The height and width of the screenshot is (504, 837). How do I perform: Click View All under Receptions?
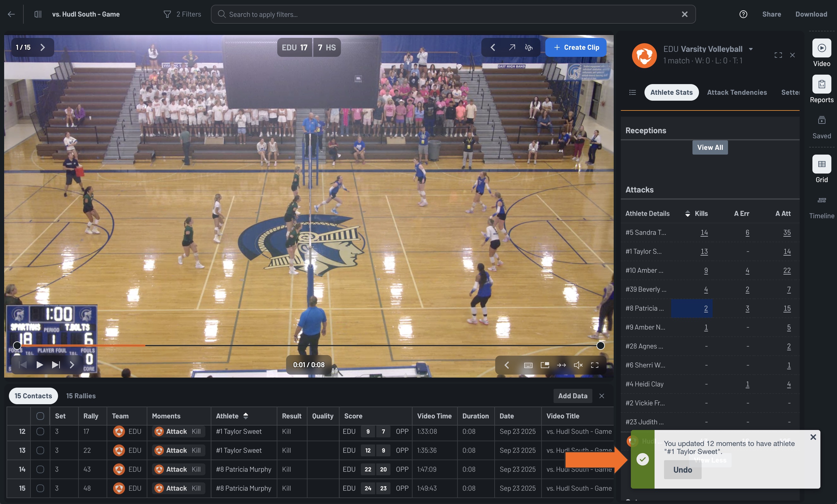click(710, 147)
